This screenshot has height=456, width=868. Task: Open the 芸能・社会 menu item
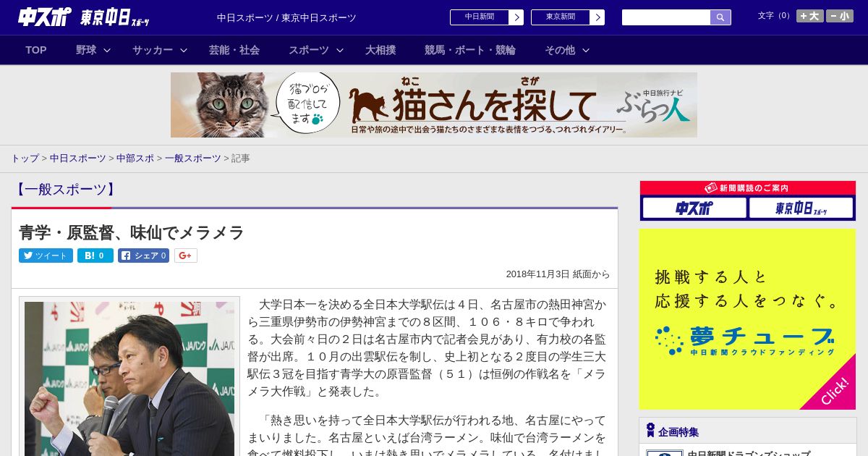234,50
